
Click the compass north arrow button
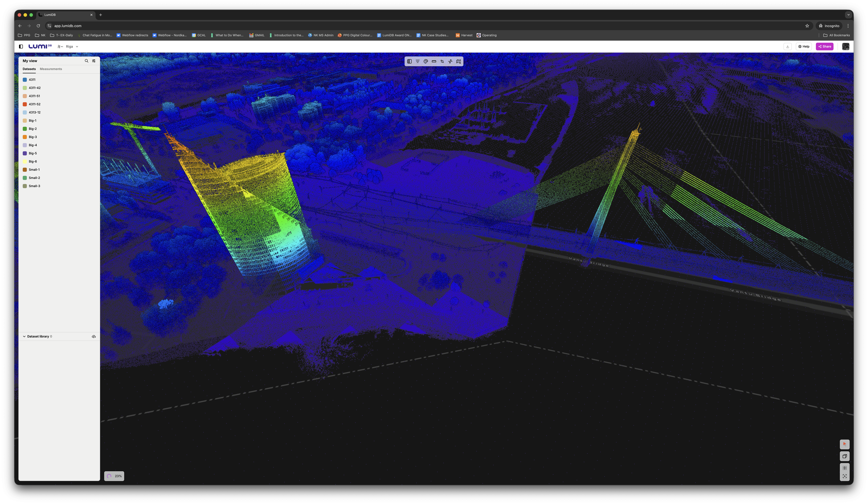(x=845, y=444)
